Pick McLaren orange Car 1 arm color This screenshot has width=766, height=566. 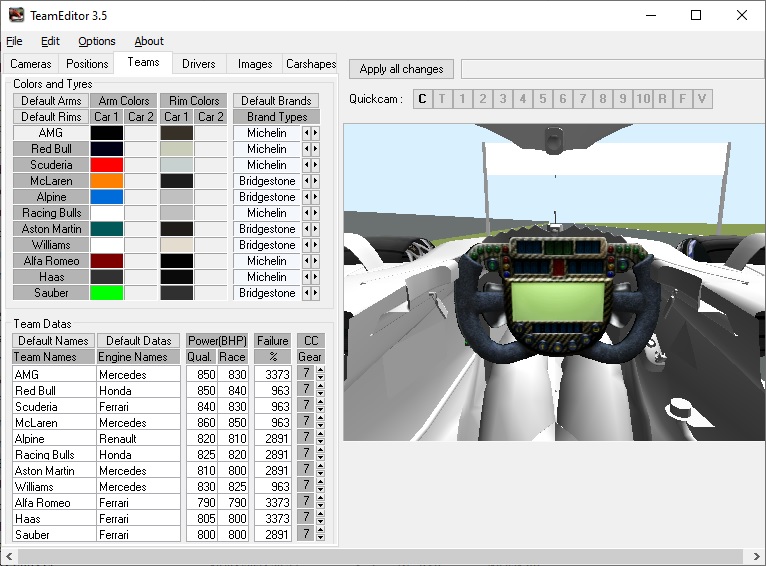106,181
